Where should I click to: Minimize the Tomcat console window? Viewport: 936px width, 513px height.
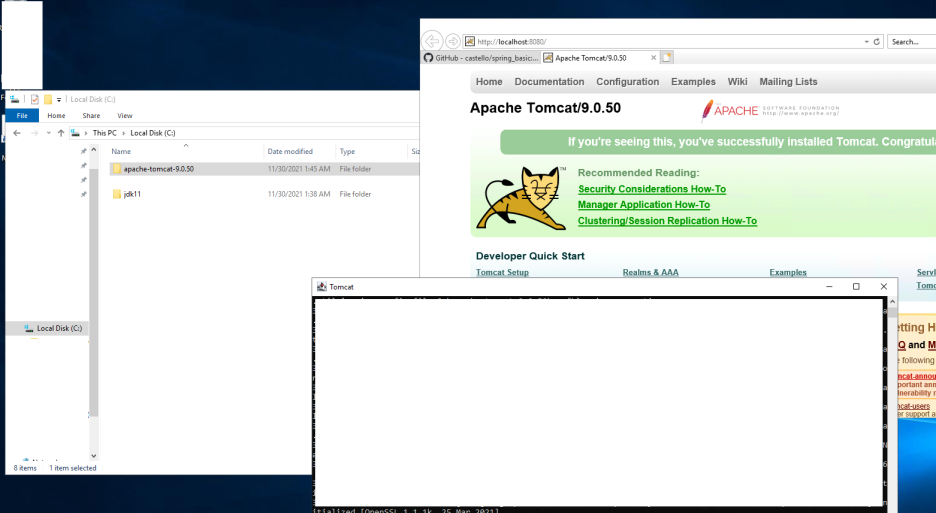pos(829,287)
